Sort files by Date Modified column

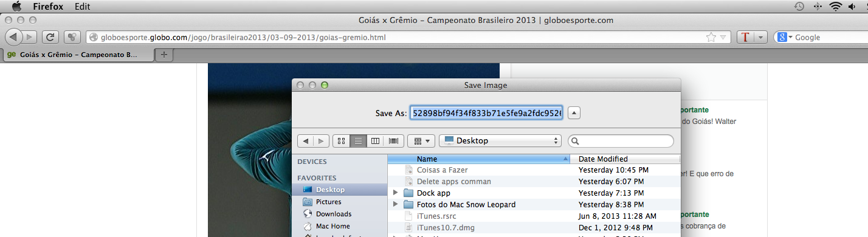click(625, 159)
